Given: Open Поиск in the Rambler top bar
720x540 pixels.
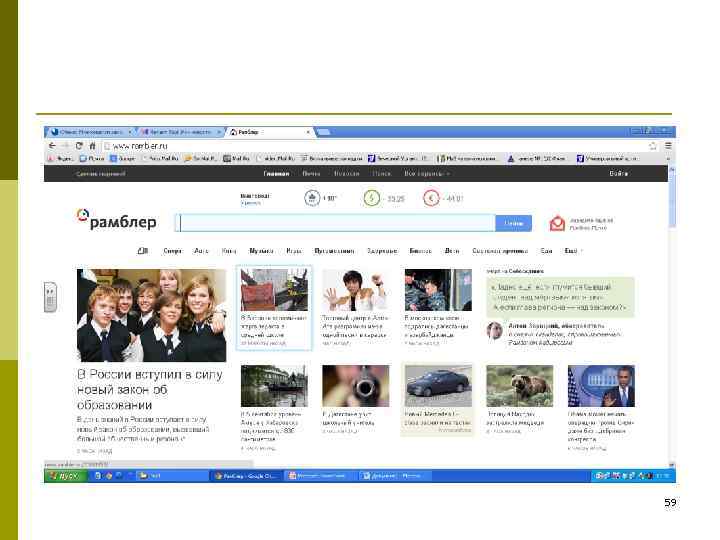Looking at the screenshot, I should [382, 174].
